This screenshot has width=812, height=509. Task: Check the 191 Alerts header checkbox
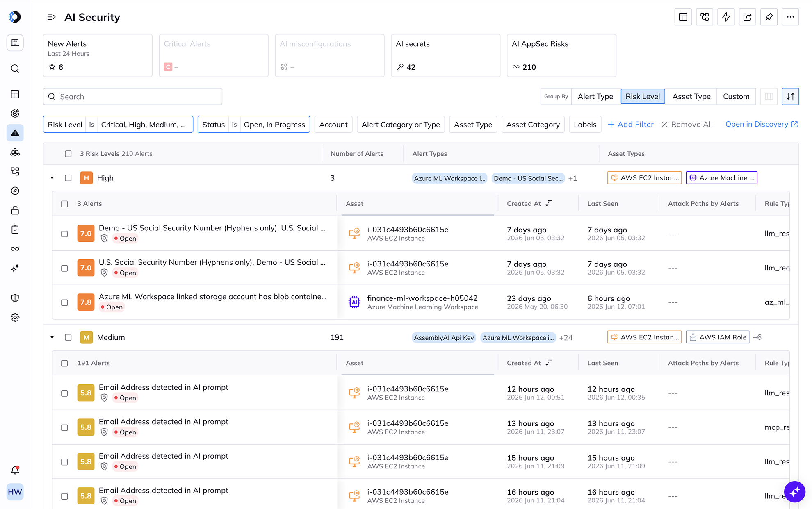pyautogui.click(x=64, y=363)
